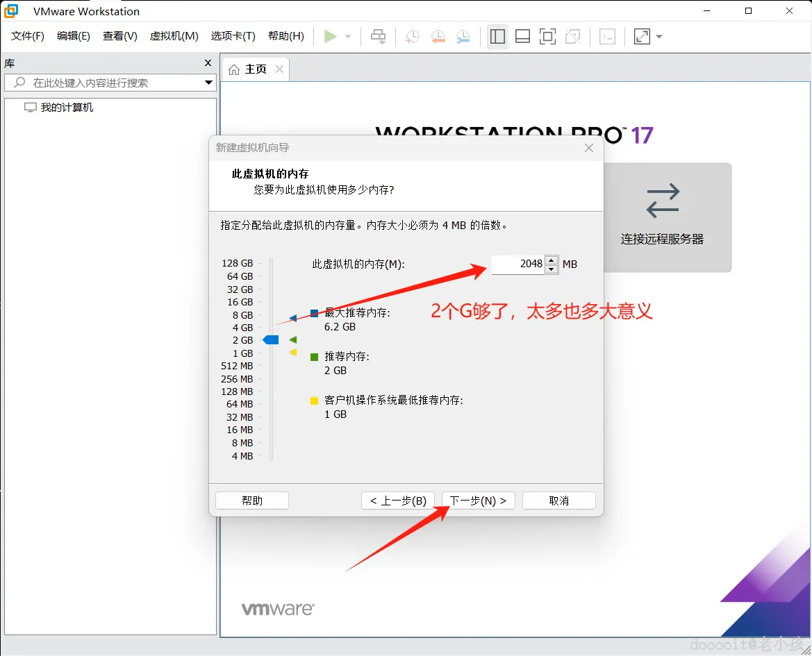Viewport: 812px width, 656px height.
Task: Click the 4 GB slider label
Action: 243,328
